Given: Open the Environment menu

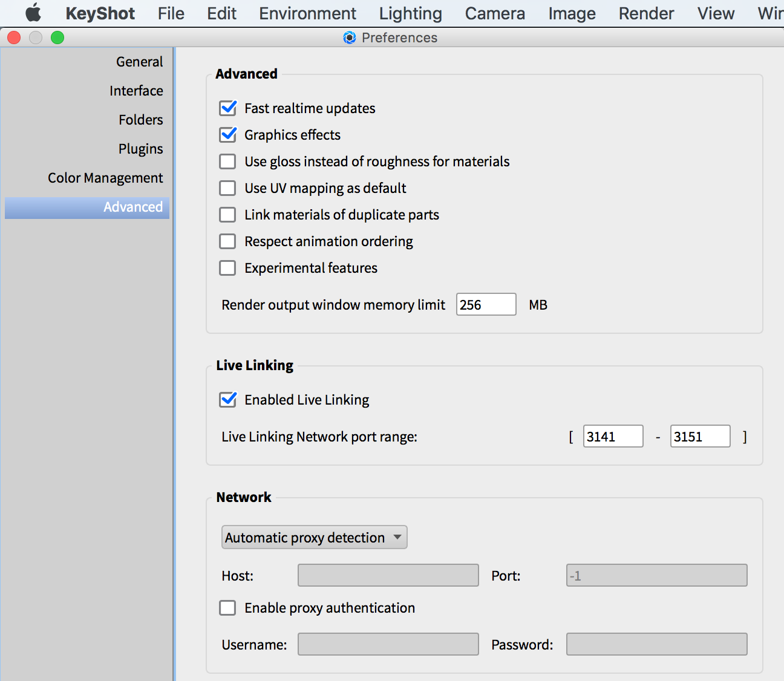Looking at the screenshot, I should [307, 13].
